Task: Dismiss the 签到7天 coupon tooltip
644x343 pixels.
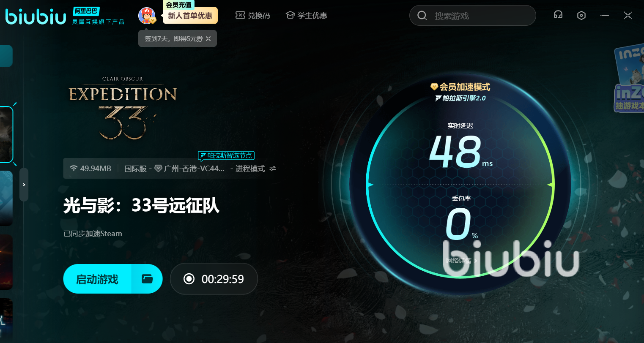Action: click(x=208, y=39)
